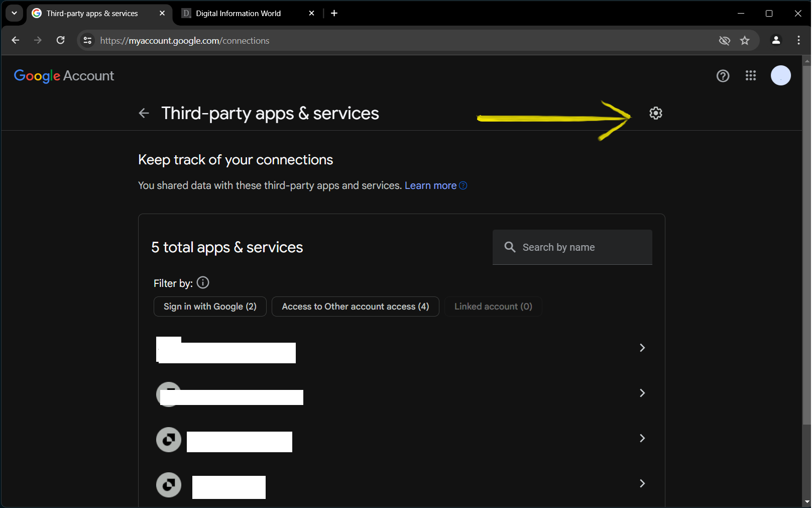Viewport: 812px width, 508px height.
Task: Click the crossed-eye tracking protection icon
Action: pyautogui.click(x=724, y=40)
